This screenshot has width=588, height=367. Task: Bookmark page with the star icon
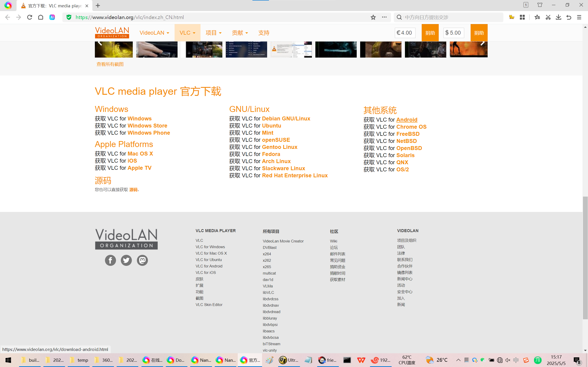[x=373, y=17]
